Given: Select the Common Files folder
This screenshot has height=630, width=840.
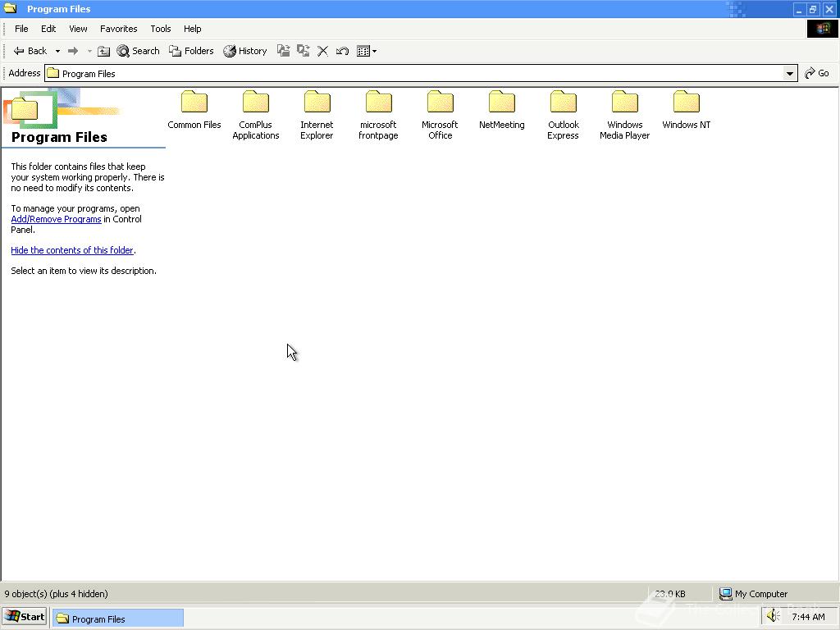Looking at the screenshot, I should 194,110.
